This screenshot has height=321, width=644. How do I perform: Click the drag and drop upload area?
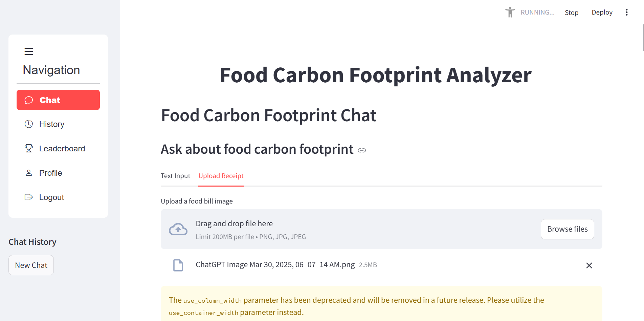click(x=381, y=229)
